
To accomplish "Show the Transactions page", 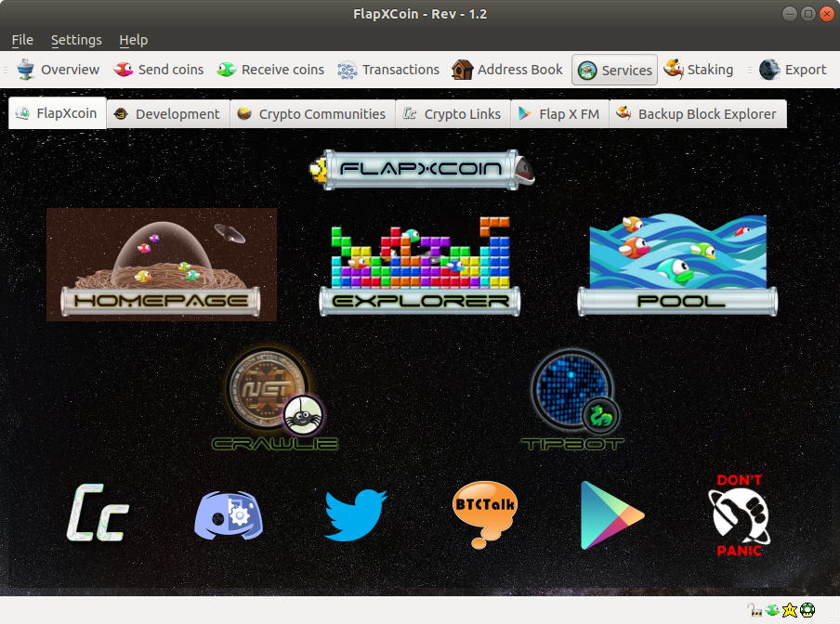I will tap(388, 70).
